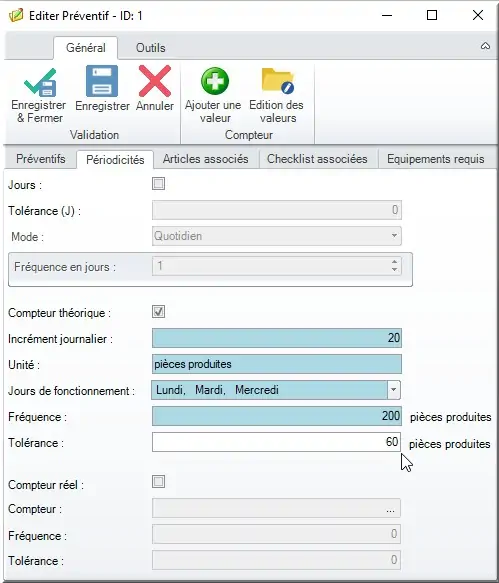Enable the Compteur réel checkbox
Image resolution: width=499 pixels, height=583 pixels.
158,481
